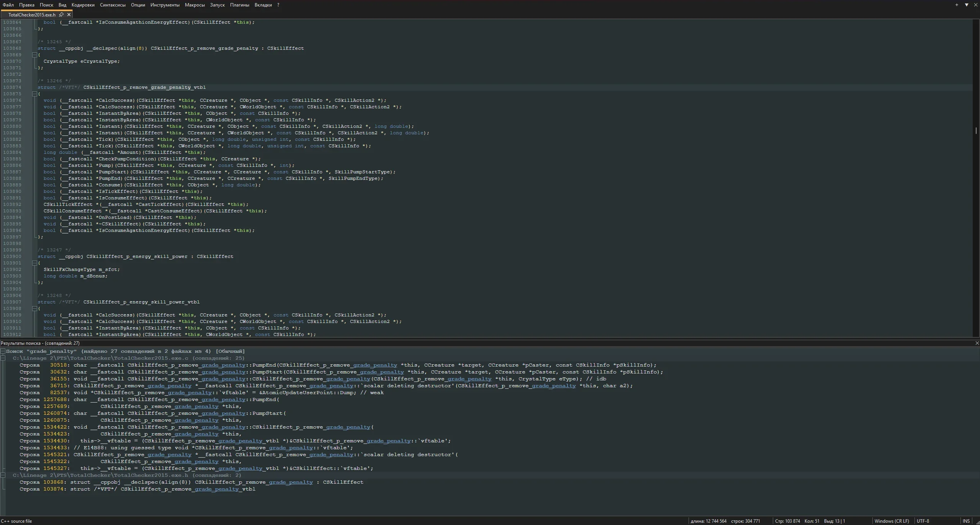The image size is (980, 525).
Task: Collapse the fold marker at line 103869
Action: 34,55
